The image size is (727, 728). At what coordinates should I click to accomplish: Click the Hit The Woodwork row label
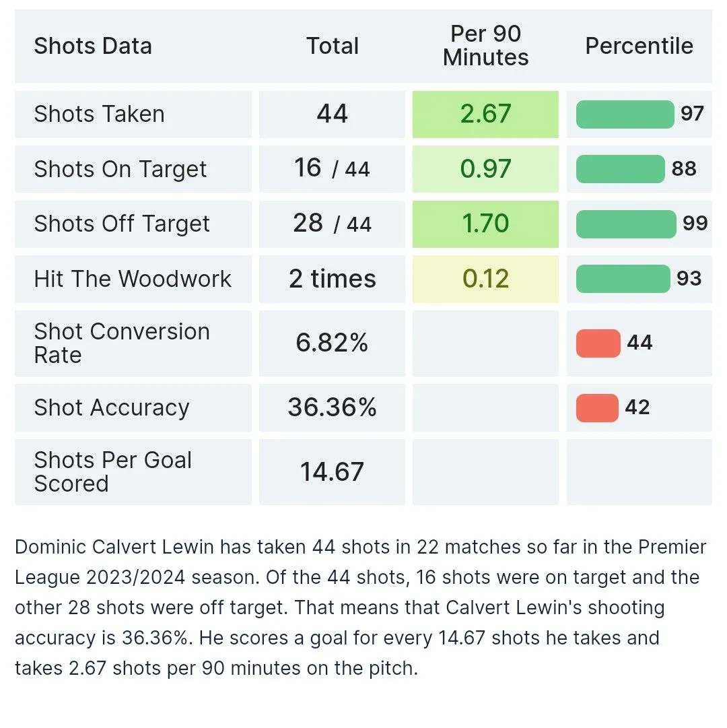133,279
